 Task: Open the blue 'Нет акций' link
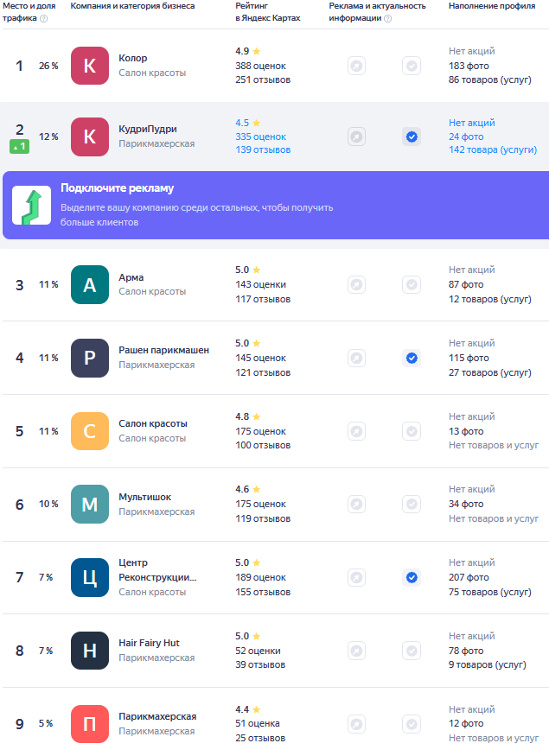click(472, 123)
